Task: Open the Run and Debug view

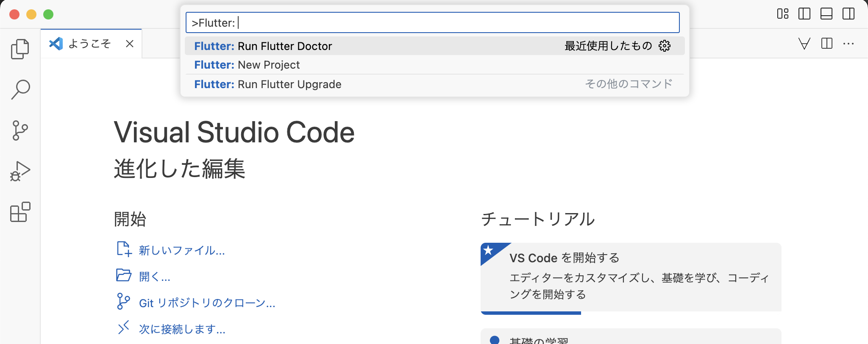Action: (x=20, y=171)
